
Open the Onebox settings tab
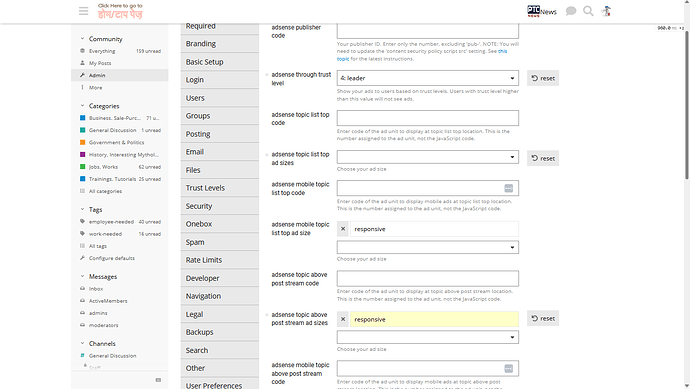pyautogui.click(x=220, y=224)
